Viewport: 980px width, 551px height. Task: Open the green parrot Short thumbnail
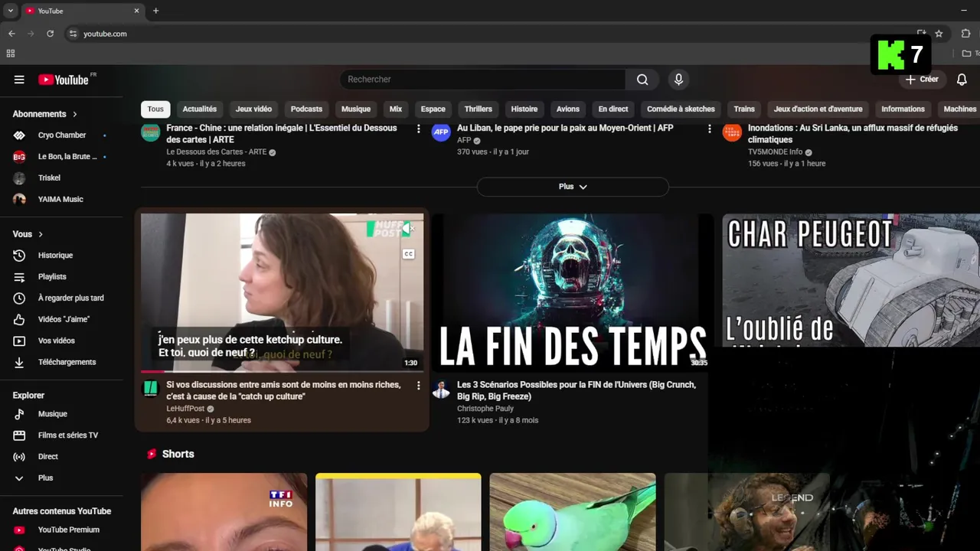(x=573, y=512)
